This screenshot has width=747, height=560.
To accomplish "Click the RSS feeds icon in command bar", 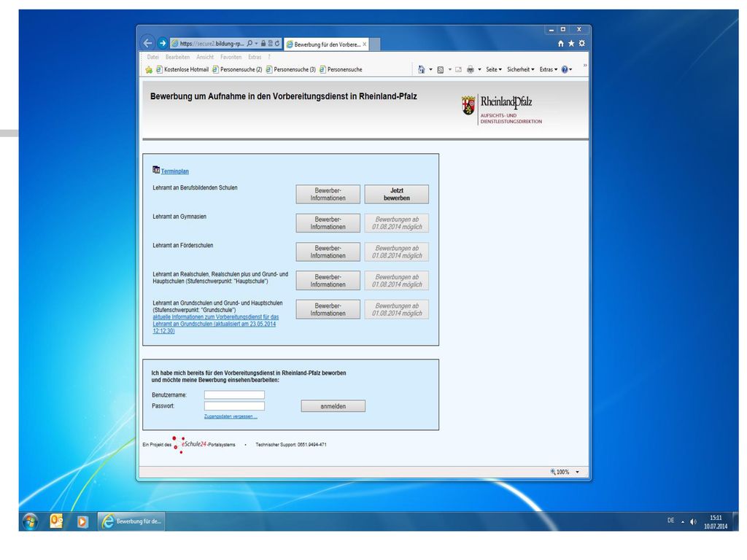I will pos(441,69).
